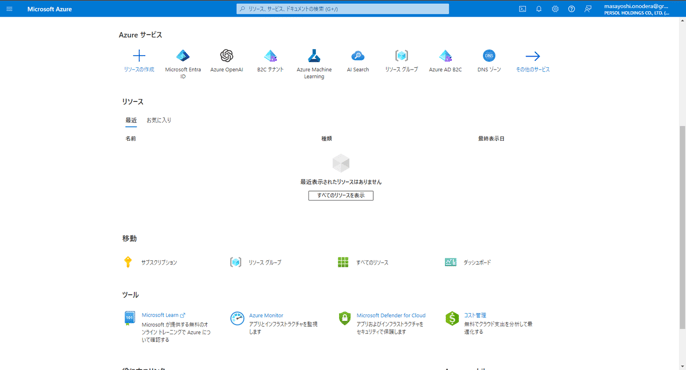
Task: Open B2C tenant service icon
Action: [x=270, y=56]
